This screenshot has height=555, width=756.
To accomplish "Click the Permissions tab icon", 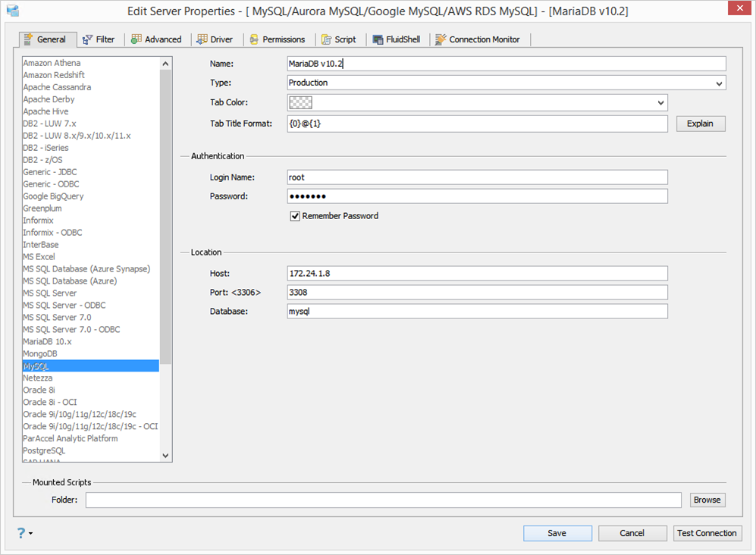I will click(x=254, y=39).
